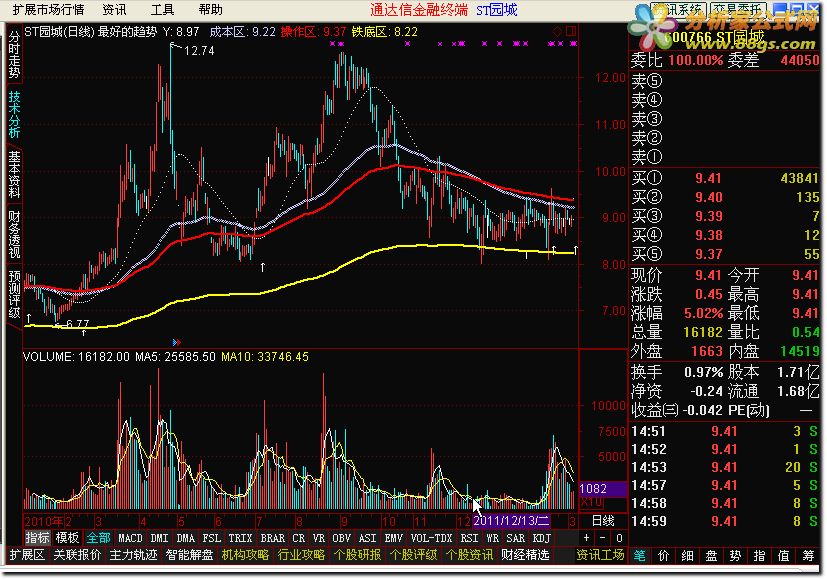Image resolution: width=827 pixels, height=579 pixels.
Task: Select the 盘 tab in quote panel
Action: coord(711,555)
